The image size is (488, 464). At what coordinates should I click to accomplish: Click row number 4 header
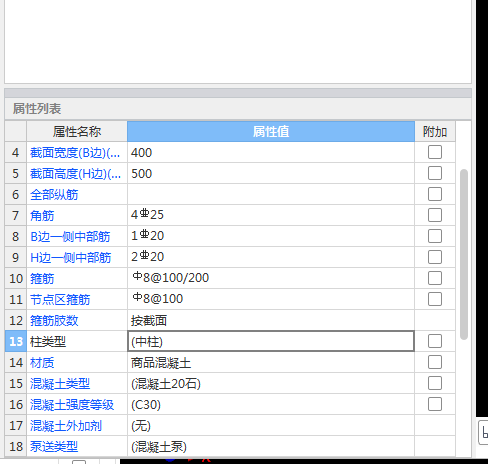coord(16,152)
